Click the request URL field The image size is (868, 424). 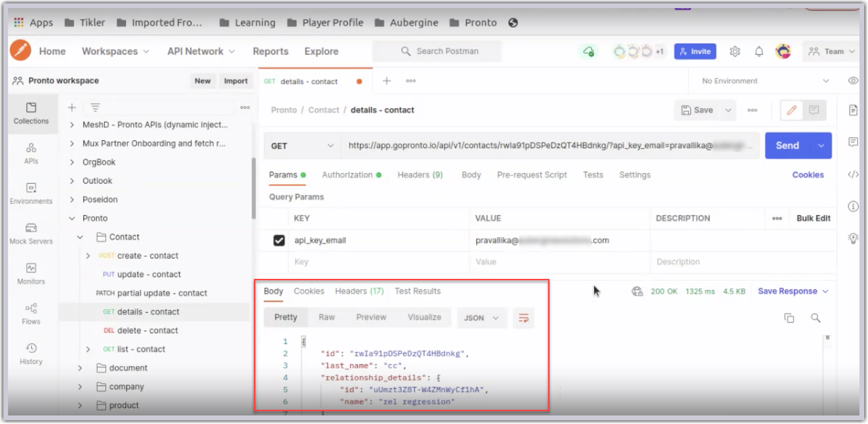550,146
